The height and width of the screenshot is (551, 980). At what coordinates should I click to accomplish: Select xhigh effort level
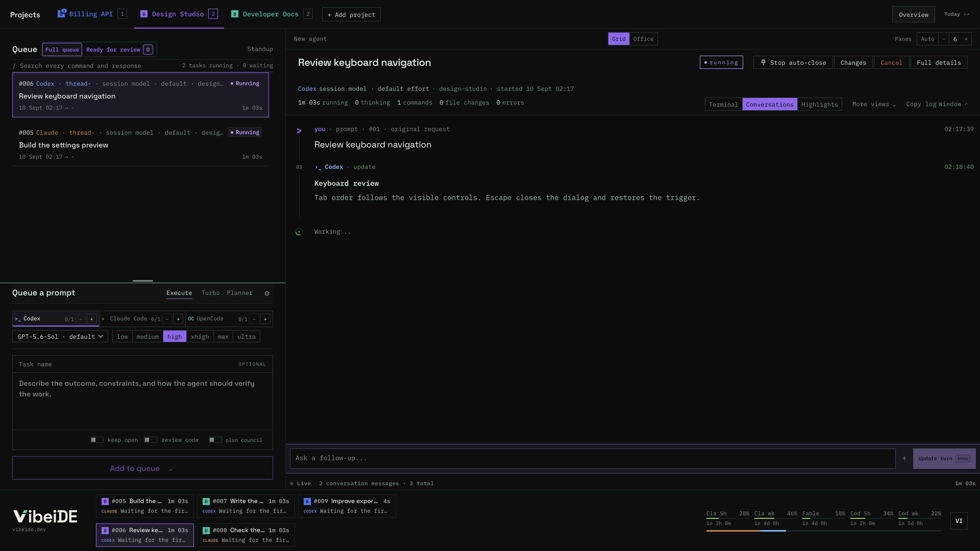click(x=200, y=337)
